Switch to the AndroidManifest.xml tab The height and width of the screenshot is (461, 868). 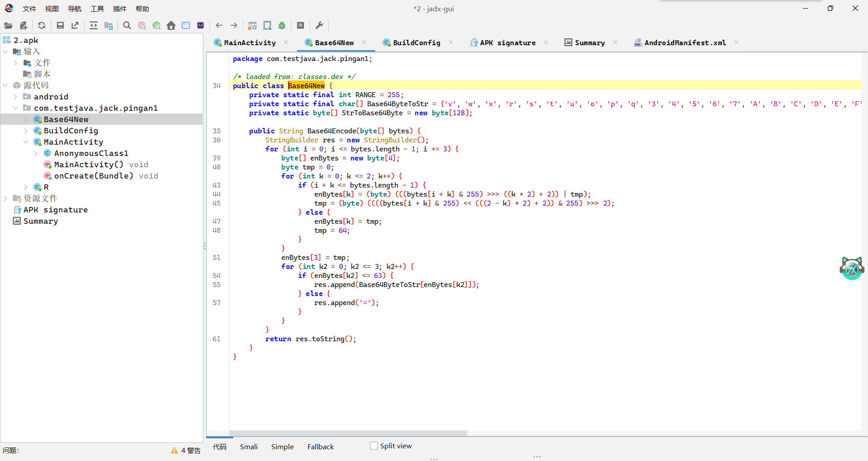coord(684,42)
